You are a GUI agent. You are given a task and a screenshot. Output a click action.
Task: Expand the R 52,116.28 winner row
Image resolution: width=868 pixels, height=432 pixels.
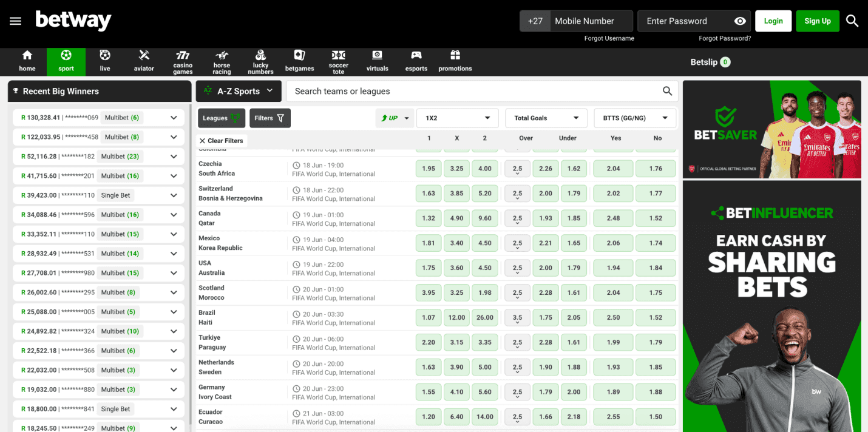point(98,157)
